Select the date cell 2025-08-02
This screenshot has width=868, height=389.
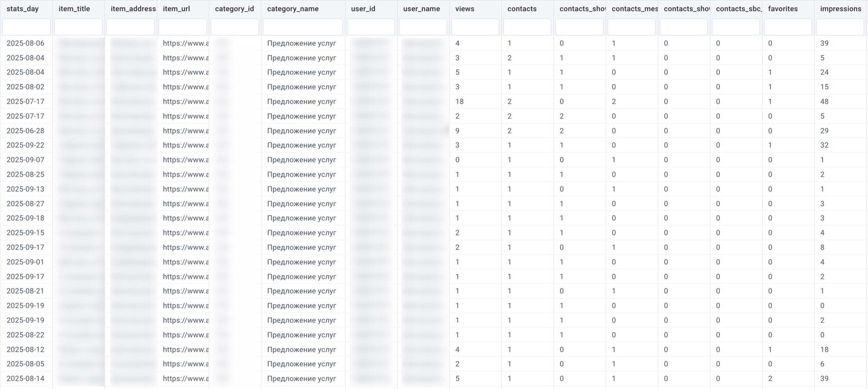click(25, 87)
